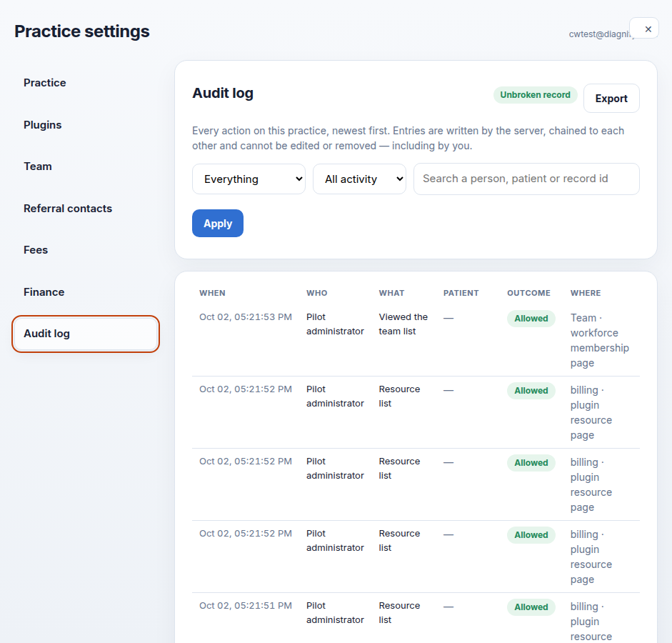Open the Practice settings section
The width and height of the screenshot is (672, 643).
point(86,83)
